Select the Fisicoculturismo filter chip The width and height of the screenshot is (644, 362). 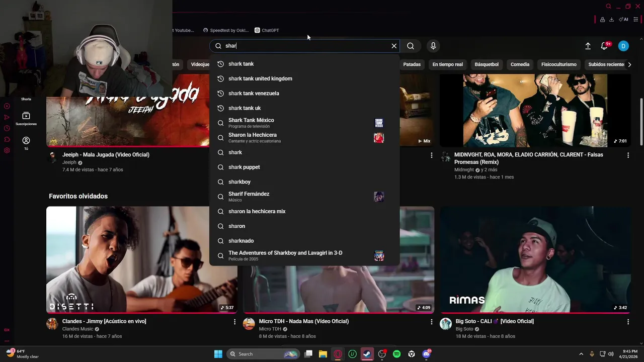pos(559,64)
